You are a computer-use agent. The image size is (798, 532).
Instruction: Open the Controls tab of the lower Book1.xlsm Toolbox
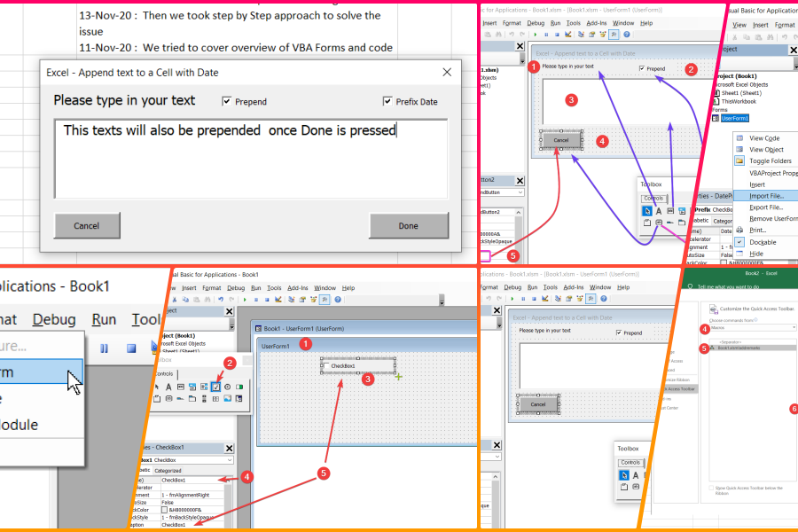tap(630, 462)
